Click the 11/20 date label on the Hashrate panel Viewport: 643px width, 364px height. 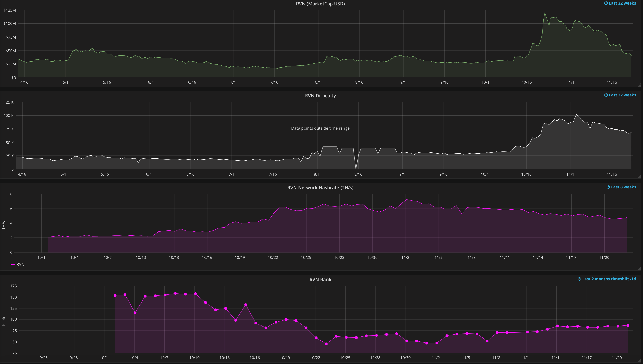point(604,258)
